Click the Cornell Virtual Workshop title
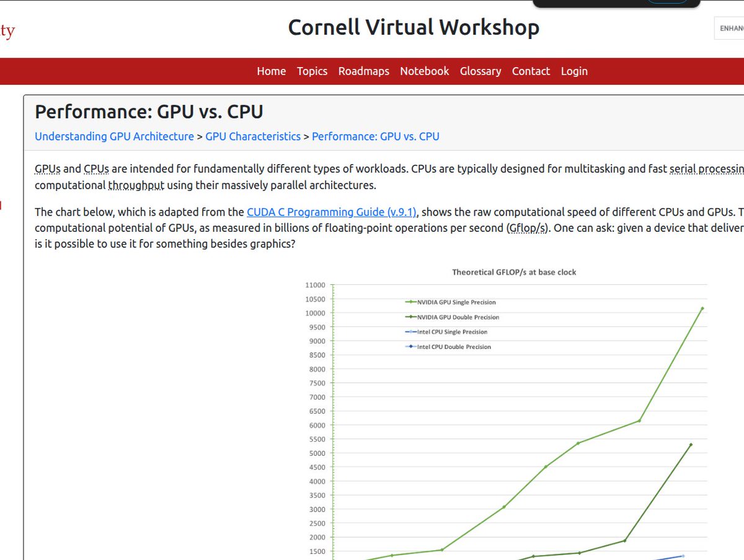 414,27
